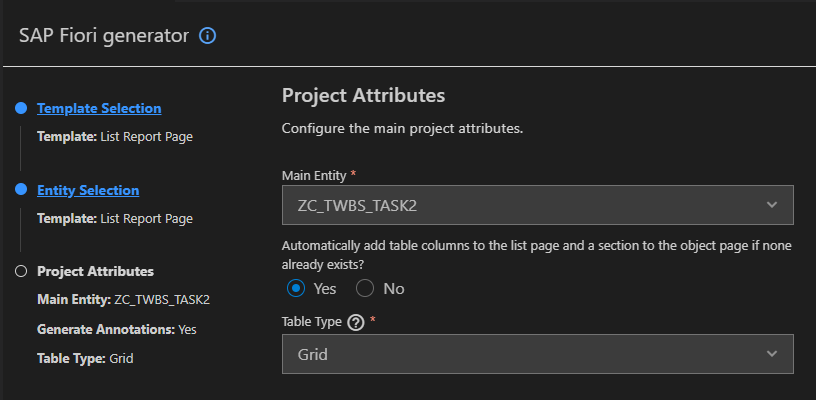Click the Project Attributes main heading
816x400 pixels.
(363, 96)
